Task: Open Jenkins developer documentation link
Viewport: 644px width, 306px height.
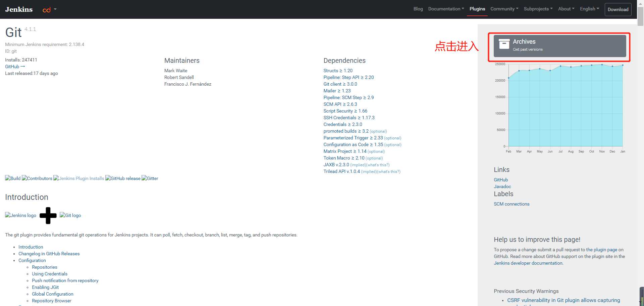Action: tap(528, 263)
